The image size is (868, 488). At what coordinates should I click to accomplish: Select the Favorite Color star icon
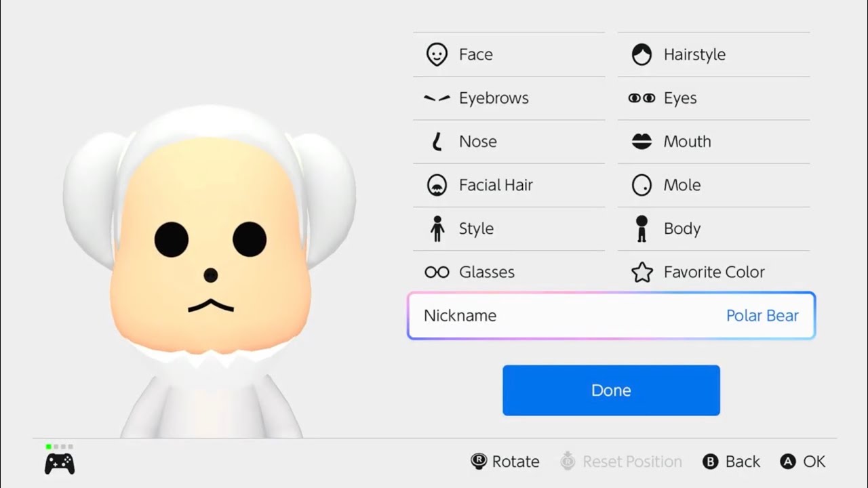tap(642, 272)
